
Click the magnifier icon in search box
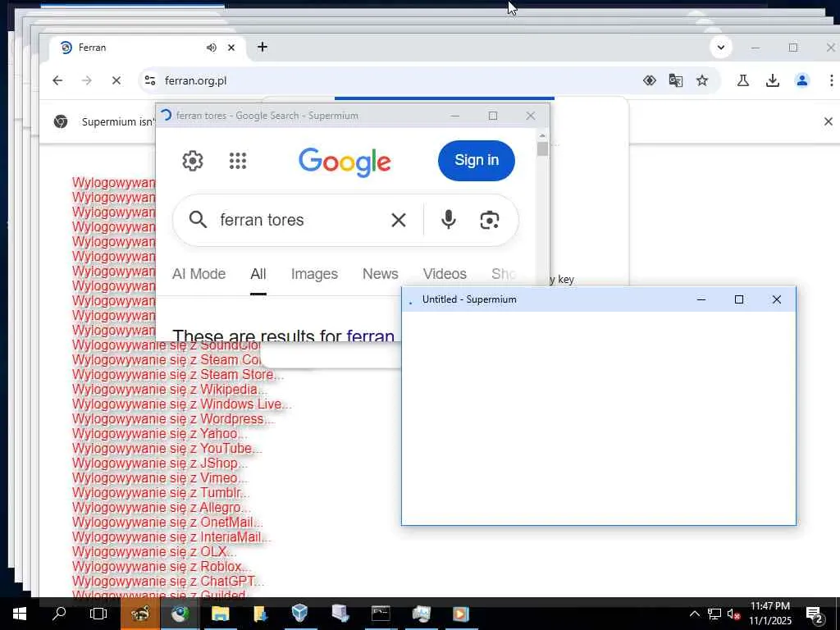point(198,220)
